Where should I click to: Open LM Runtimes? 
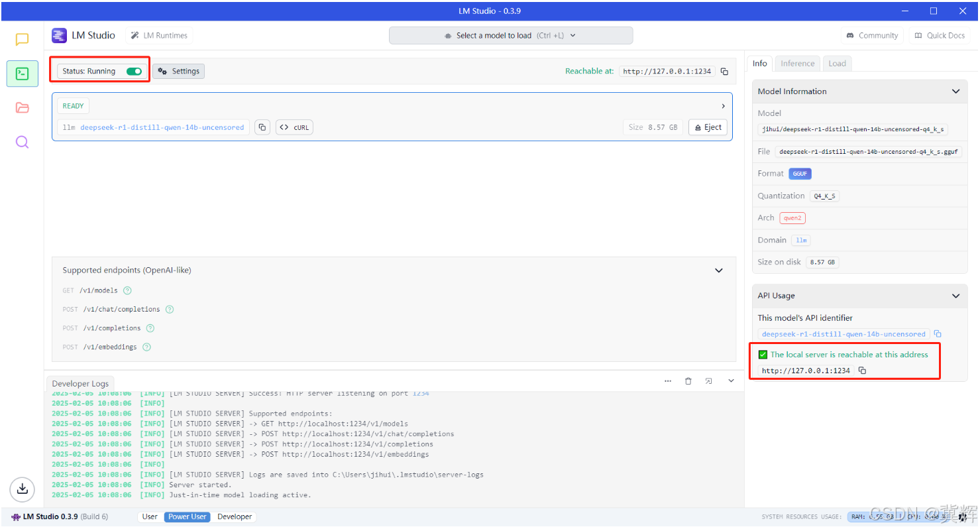coord(159,36)
